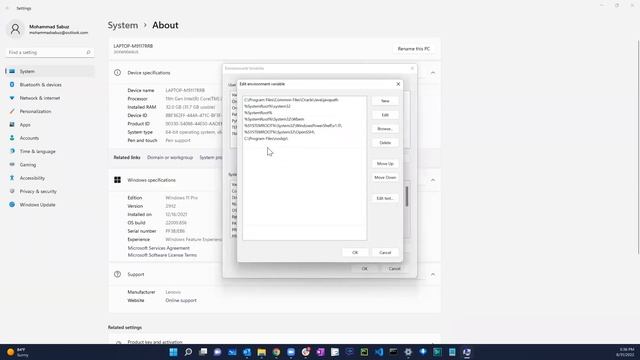Open Time & language settings
Screen dimensions: 640x360
tap(50, 151)
